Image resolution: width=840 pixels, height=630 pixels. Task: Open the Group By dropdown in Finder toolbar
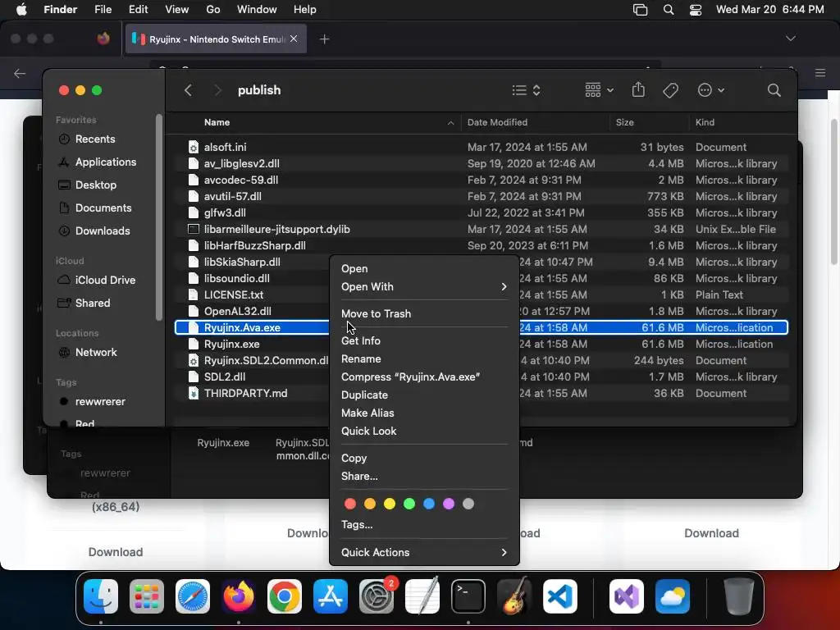tap(599, 90)
